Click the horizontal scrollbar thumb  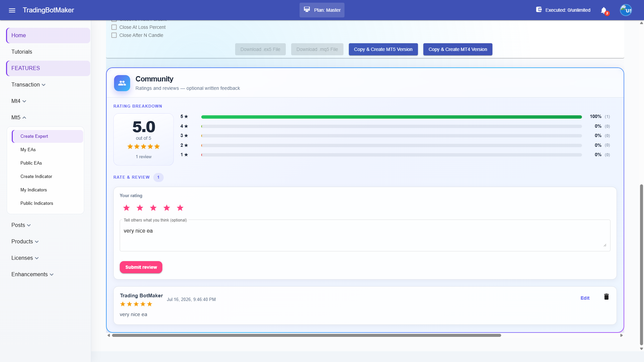[306, 335]
